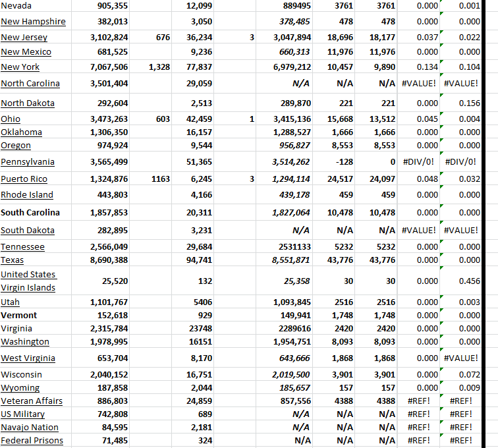Open the Veteran Affairs link
The image size is (498, 448).
[x=32, y=401]
